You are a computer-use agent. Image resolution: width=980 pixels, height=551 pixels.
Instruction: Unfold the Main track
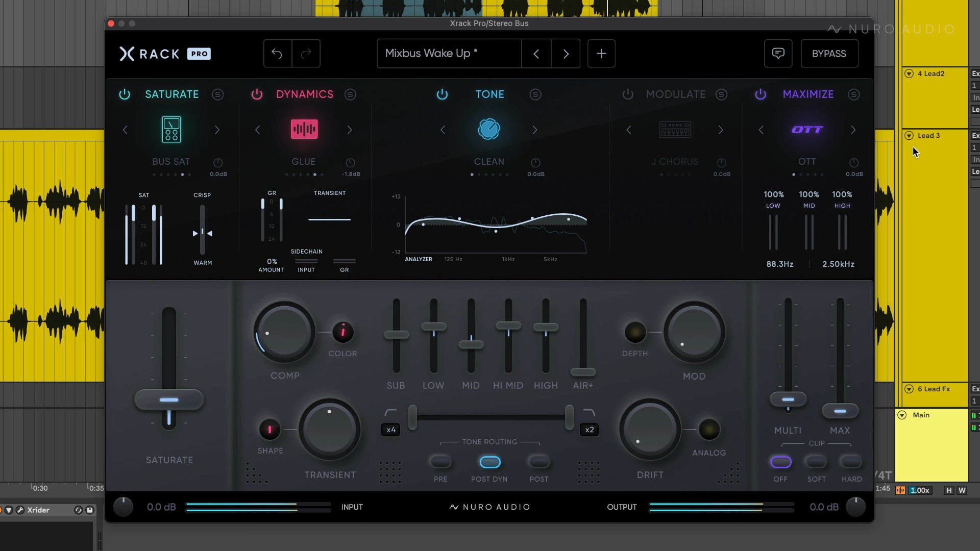902,415
